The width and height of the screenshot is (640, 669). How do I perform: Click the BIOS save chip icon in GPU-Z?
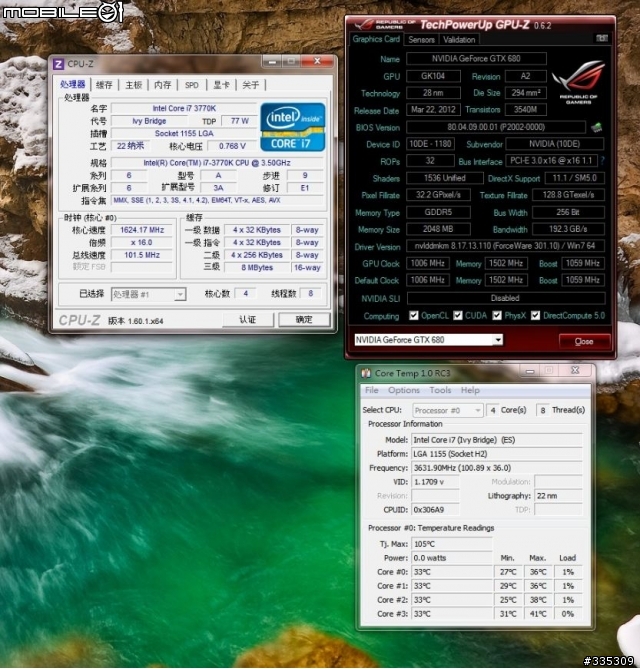pyautogui.click(x=596, y=127)
